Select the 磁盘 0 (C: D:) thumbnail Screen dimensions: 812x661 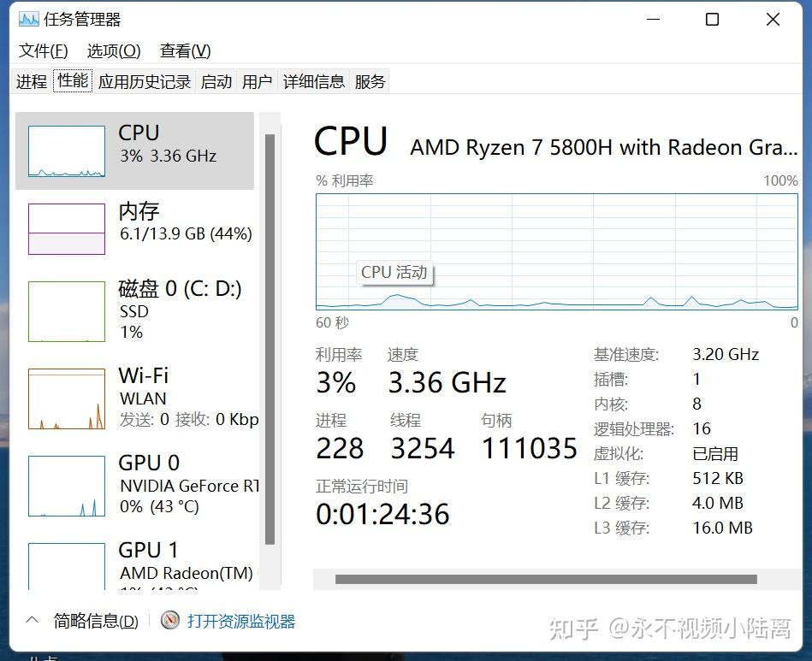point(67,311)
